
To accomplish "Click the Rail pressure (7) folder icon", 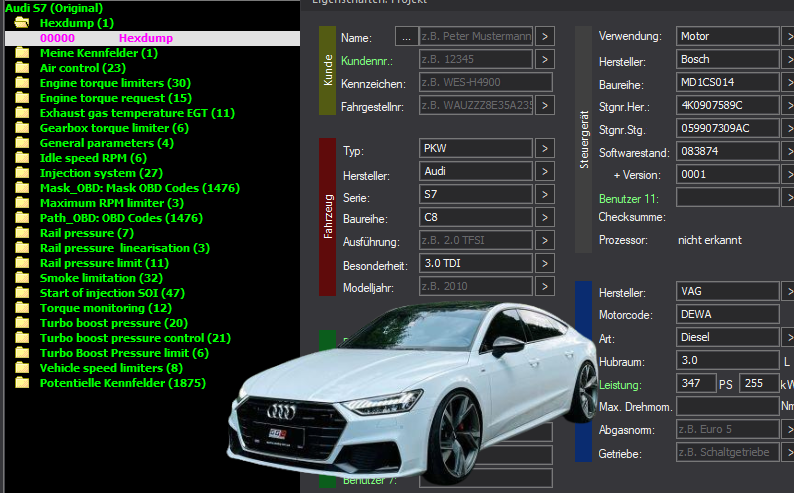I will [22, 233].
